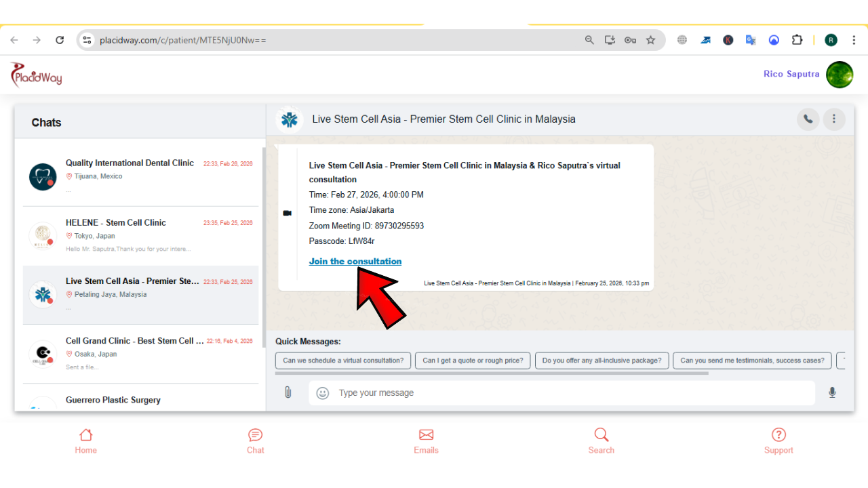Click the phone call icon in chat header
Image resolution: width=868 pixels, height=488 pixels.
(x=808, y=119)
